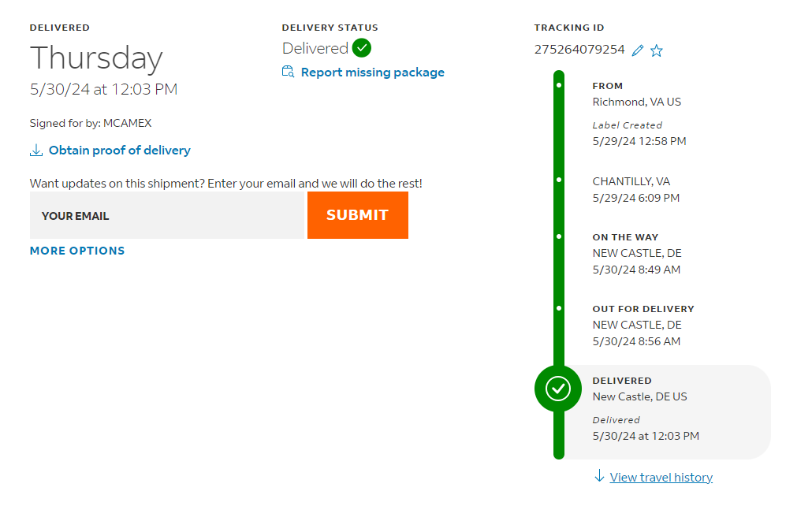
Task: Click the report missing package search icon
Action: 288,73
